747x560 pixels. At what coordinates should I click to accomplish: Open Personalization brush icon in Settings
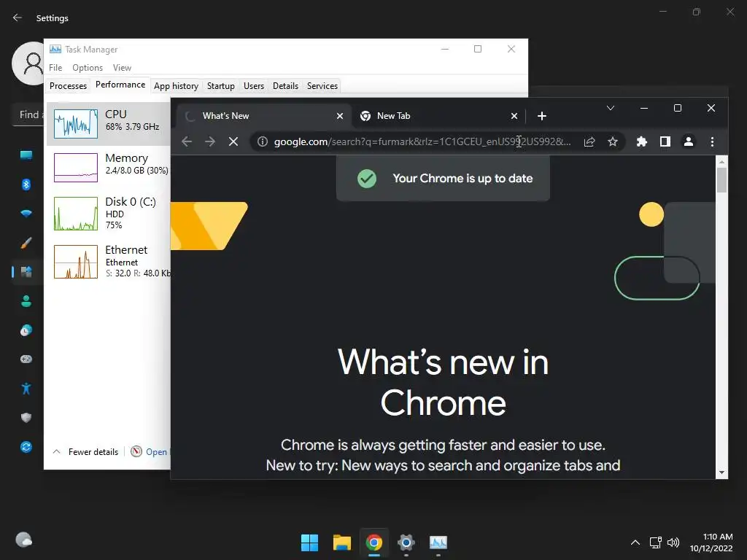26,243
